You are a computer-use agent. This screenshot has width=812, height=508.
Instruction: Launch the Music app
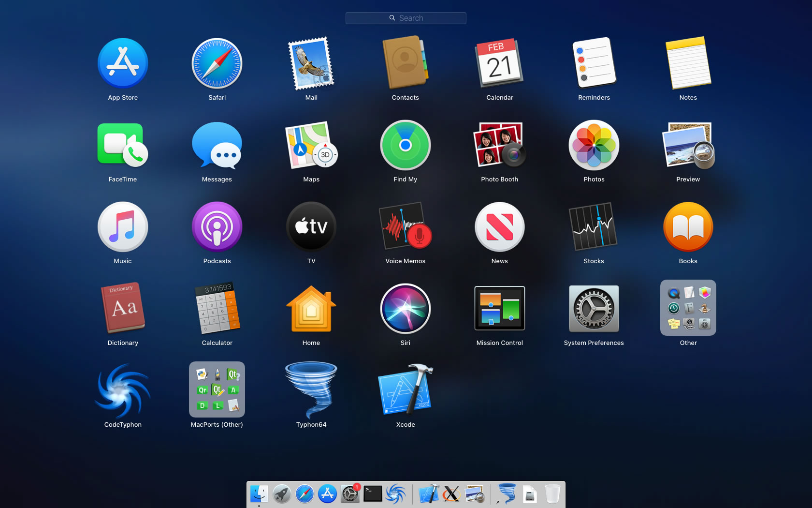pos(123,227)
